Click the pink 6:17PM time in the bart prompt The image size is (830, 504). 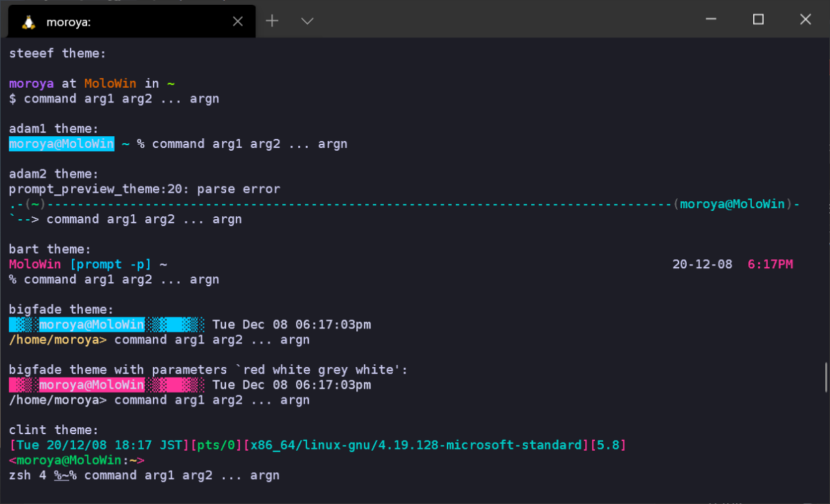[x=771, y=264]
